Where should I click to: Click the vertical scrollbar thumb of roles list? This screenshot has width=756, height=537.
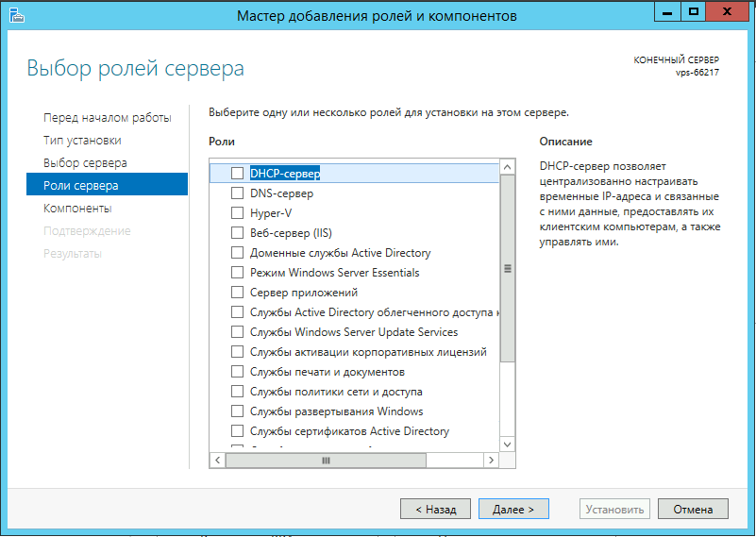507,269
